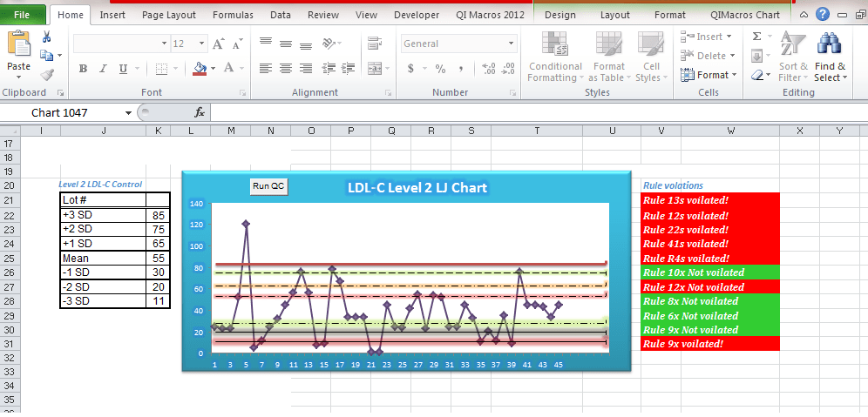
Task: Click the Format Painter brush icon
Action: point(47,73)
